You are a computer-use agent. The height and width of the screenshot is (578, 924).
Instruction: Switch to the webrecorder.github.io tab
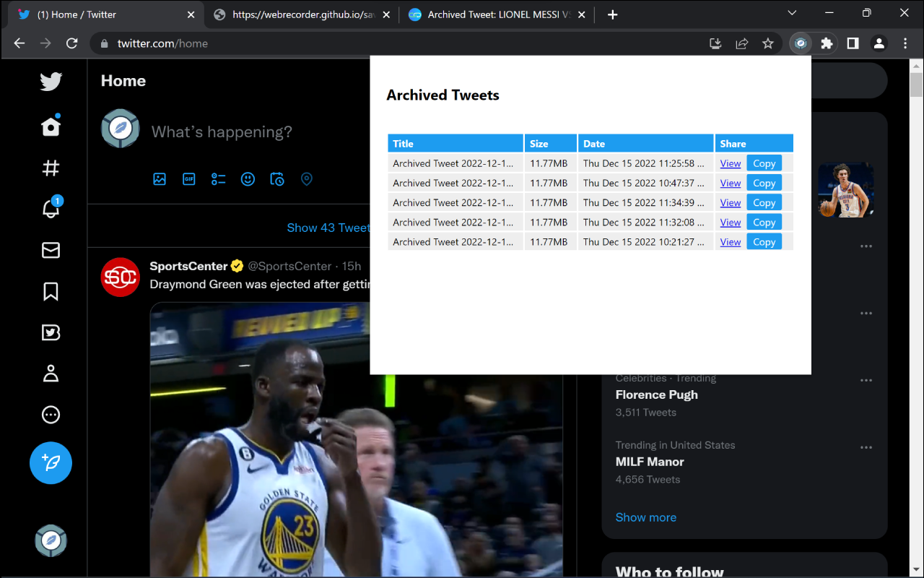pyautogui.click(x=302, y=14)
